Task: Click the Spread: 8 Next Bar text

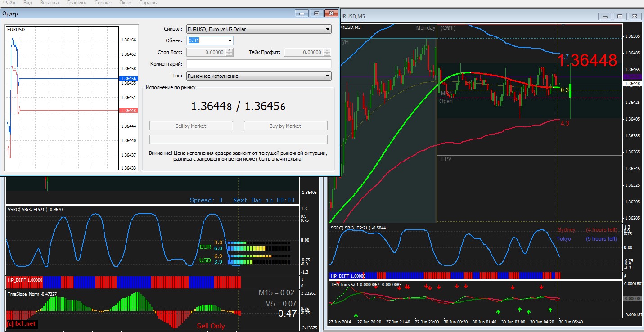Action: [x=242, y=200]
